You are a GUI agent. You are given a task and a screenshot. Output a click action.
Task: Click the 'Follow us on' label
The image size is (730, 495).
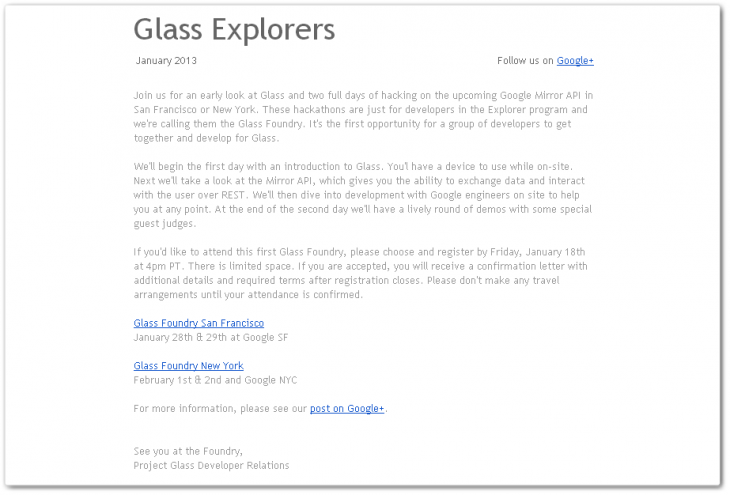coord(525,61)
